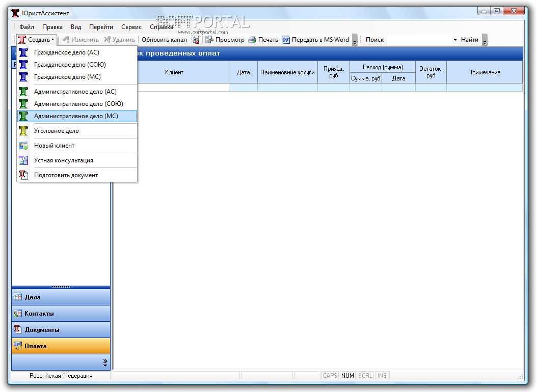Click the ЮристАссистент title bar app icon
537x392 pixels.
15,13
